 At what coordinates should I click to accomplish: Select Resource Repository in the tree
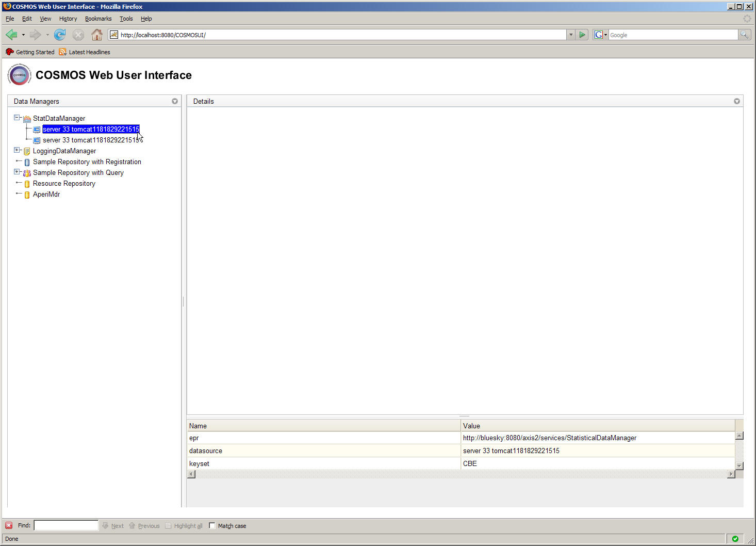pos(64,184)
